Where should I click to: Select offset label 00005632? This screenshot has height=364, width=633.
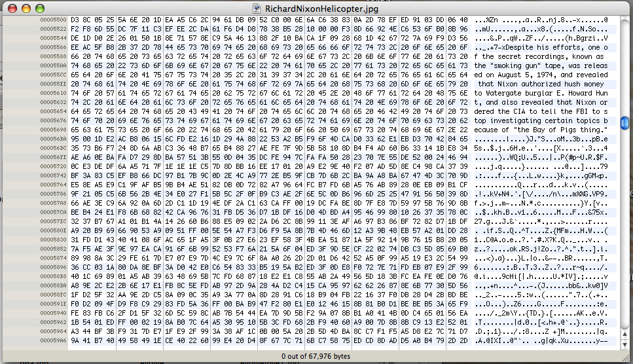click(53, 102)
